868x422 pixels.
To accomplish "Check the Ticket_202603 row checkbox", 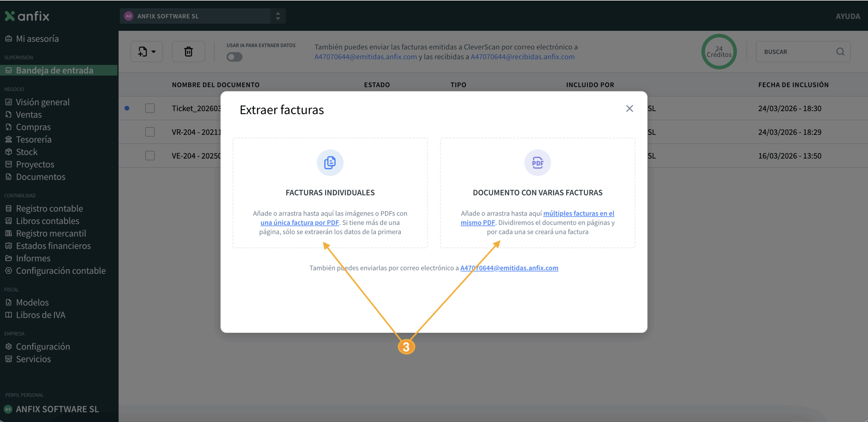I will click(150, 108).
